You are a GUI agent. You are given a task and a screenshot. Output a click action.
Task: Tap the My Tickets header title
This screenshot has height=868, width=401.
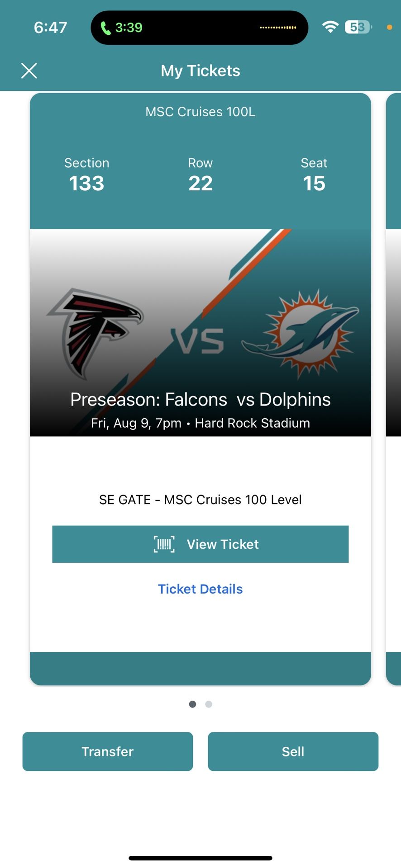[200, 71]
